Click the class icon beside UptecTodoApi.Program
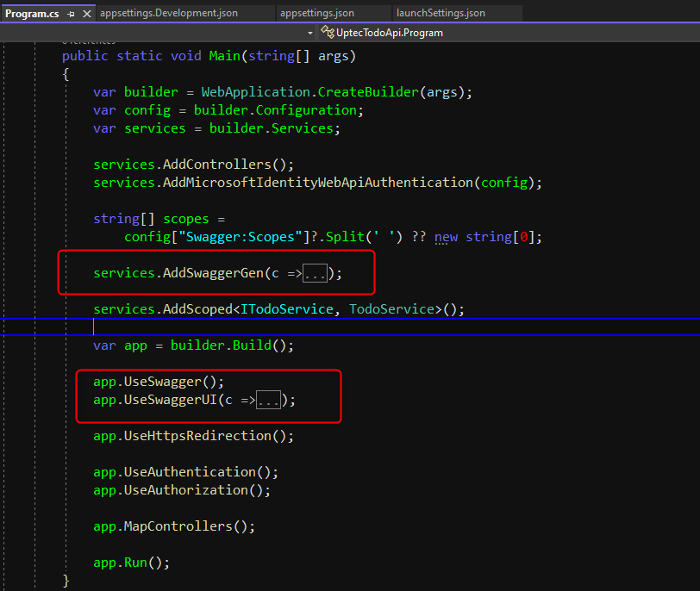This screenshot has height=591, width=700. 327,33
